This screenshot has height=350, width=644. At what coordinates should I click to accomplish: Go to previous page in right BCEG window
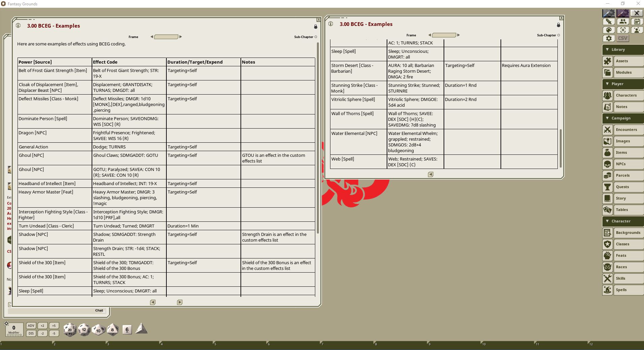(430, 174)
